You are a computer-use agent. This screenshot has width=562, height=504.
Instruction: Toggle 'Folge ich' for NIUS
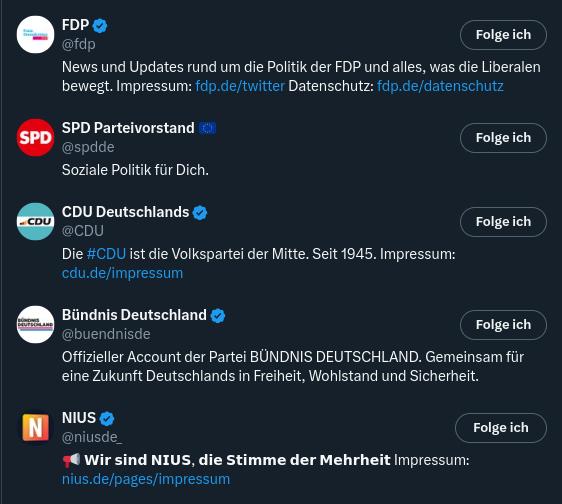(x=501, y=427)
